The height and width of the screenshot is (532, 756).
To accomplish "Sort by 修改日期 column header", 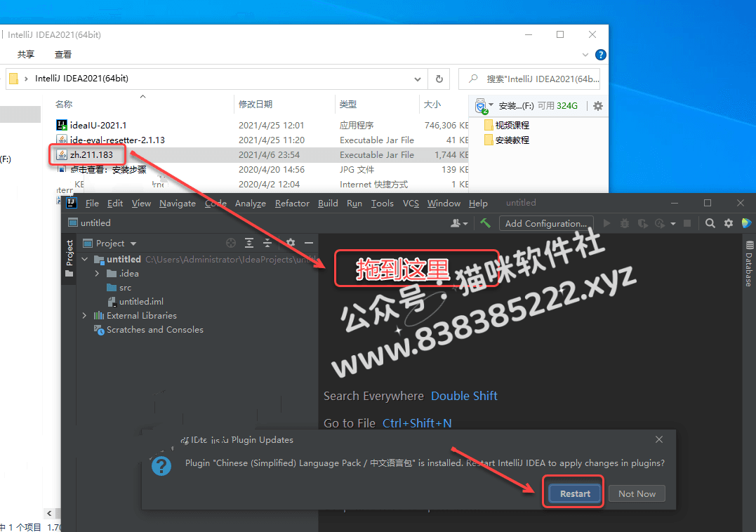I will point(256,104).
